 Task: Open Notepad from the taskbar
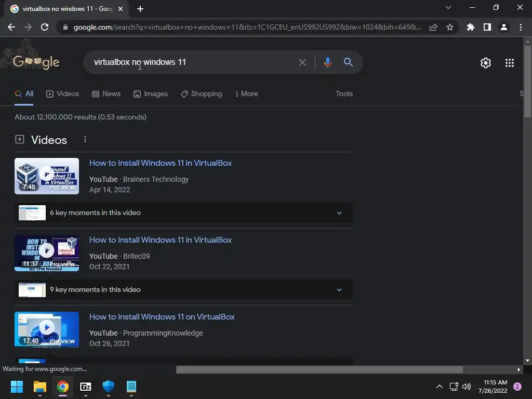tap(131, 387)
